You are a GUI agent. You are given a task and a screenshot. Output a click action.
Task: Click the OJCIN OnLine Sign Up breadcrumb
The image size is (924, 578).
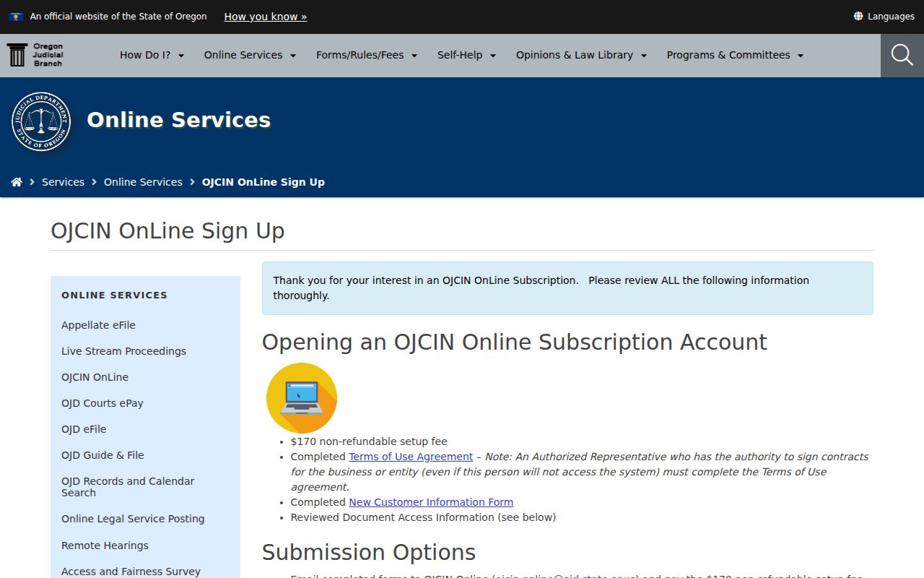click(263, 182)
